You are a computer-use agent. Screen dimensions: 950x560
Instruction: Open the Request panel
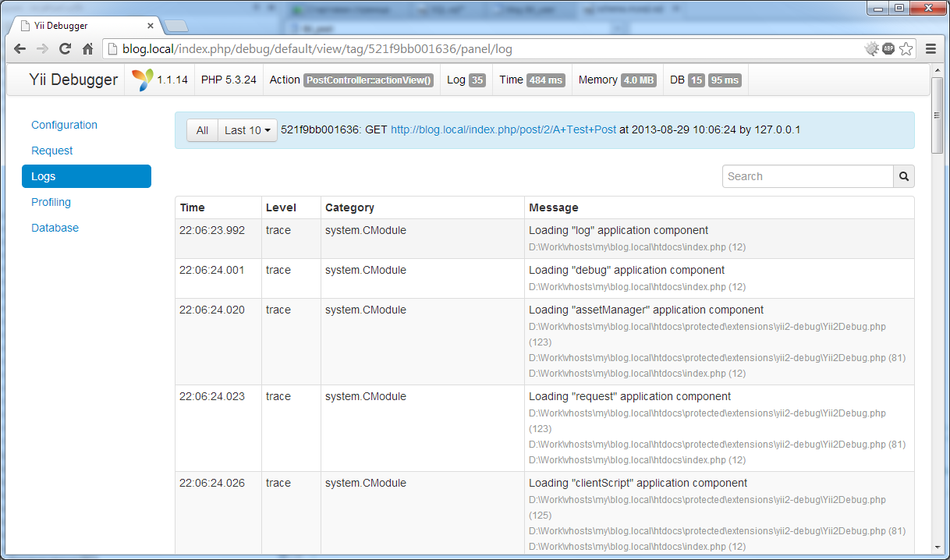pyautogui.click(x=51, y=151)
